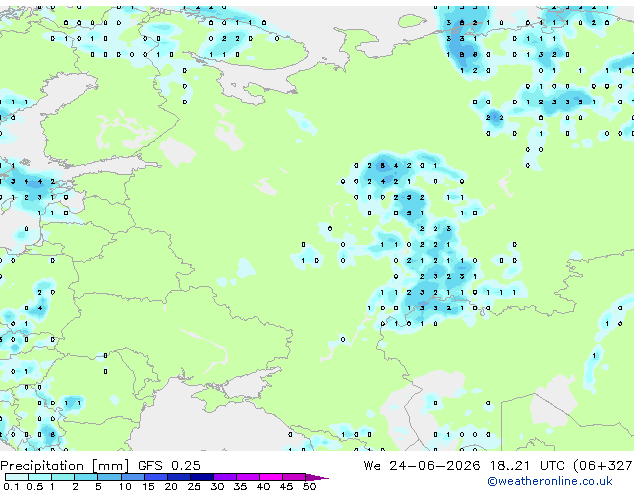Image resolution: width=634 pixels, height=490 pixels.
Task: Click the legend label '25'
Action: [x=194, y=486]
